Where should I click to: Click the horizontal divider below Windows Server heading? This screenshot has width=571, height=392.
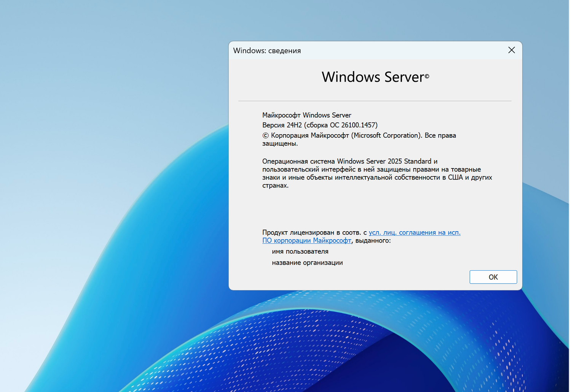pos(375,101)
